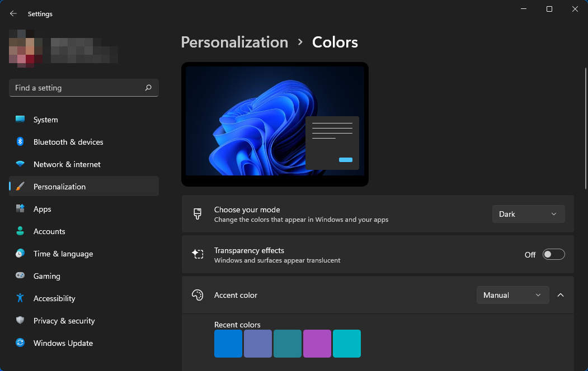Open the Choose your mode dropdown
588x371 pixels.
pos(528,213)
